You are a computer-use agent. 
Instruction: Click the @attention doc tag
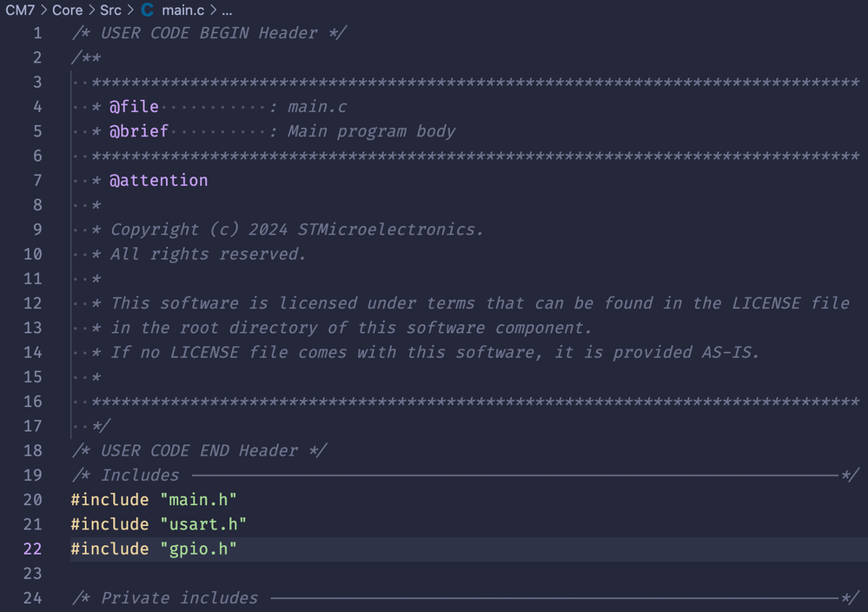pos(158,180)
